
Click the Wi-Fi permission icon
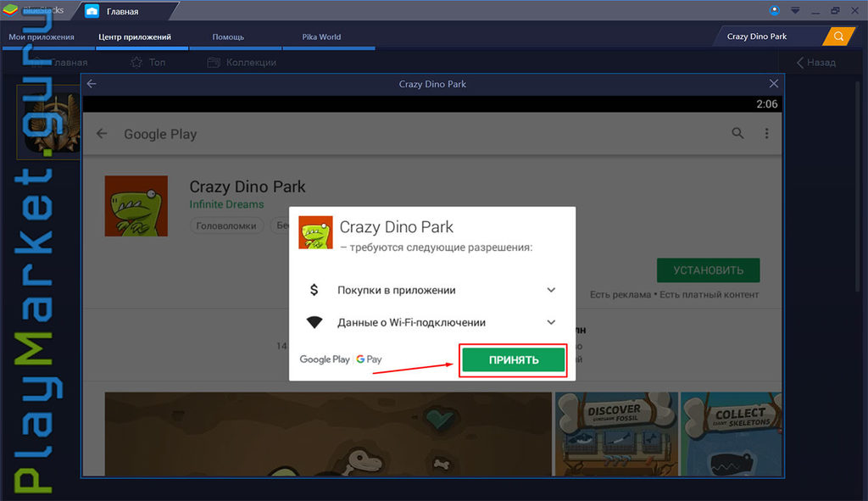[x=314, y=322]
